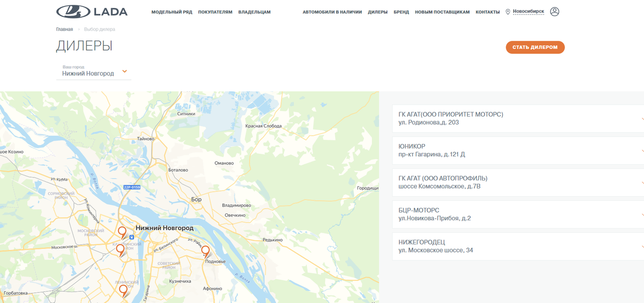Click the ул. Новикова-Прибоя, д.2 address
Screen dimensions: 644x303
435,219
